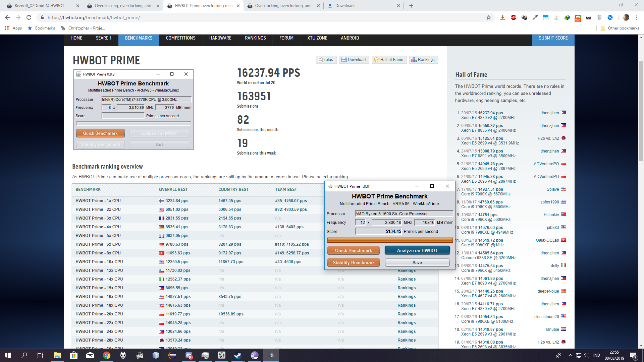This screenshot has width=644, height=362.
Task: Click the Score field showing 5134.45
Action: click(378, 232)
